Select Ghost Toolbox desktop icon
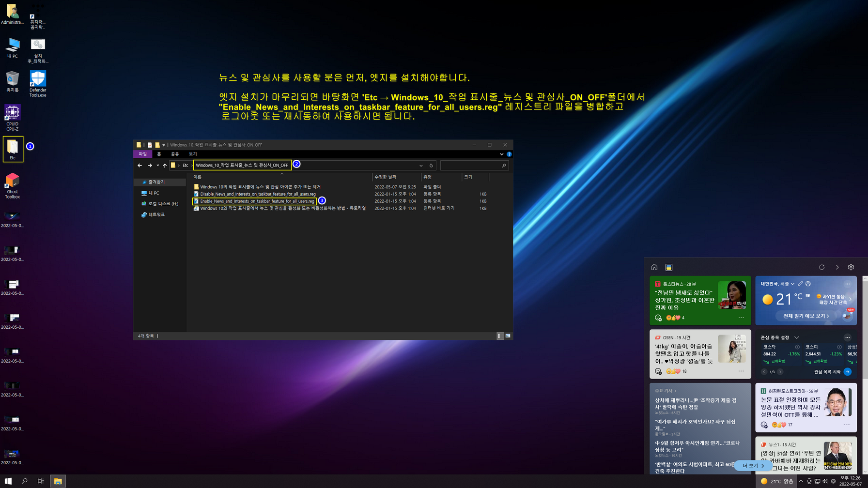Screen dimensions: 868x488 tap(12, 186)
